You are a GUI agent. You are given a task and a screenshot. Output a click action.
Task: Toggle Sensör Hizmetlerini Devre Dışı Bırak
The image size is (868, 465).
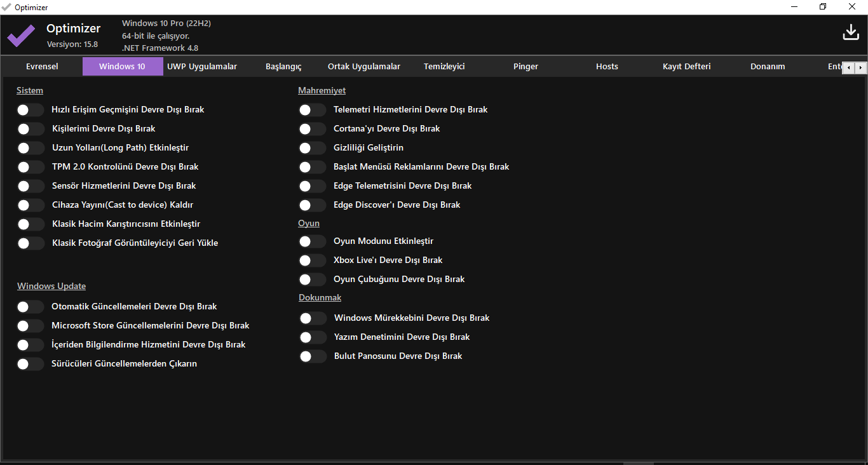tap(31, 186)
